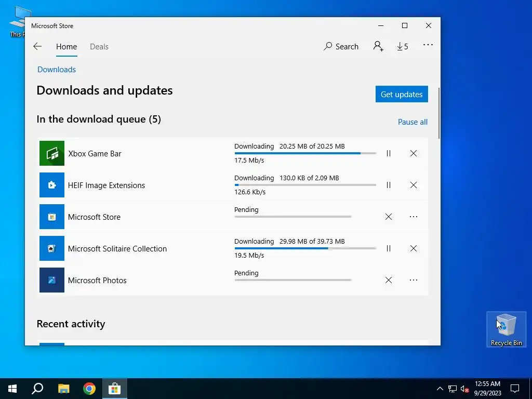Screen dimensions: 532x399
Task: Pause the HEIF Image Extensions download
Action: 389,185
